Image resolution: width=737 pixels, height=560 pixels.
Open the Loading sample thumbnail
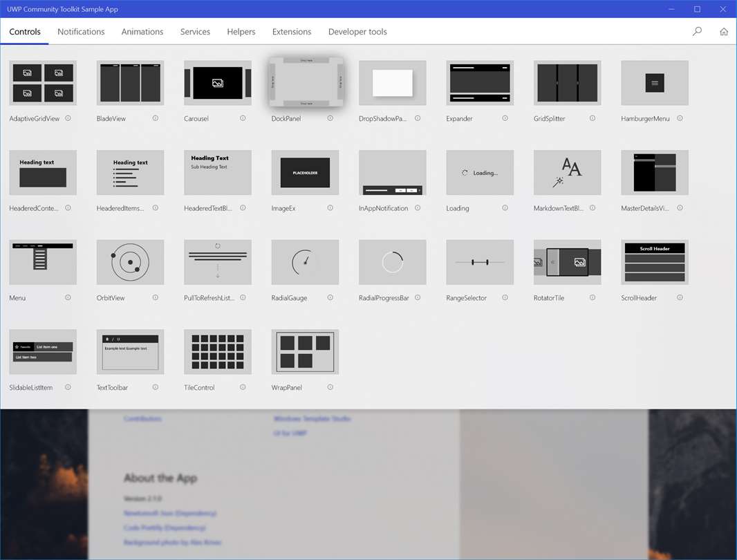(480, 173)
